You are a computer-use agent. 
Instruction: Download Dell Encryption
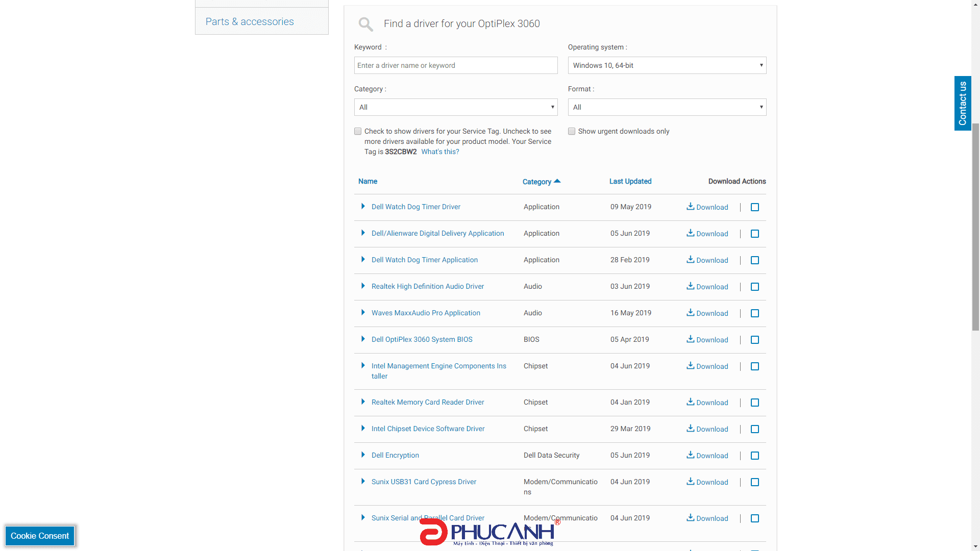point(707,456)
